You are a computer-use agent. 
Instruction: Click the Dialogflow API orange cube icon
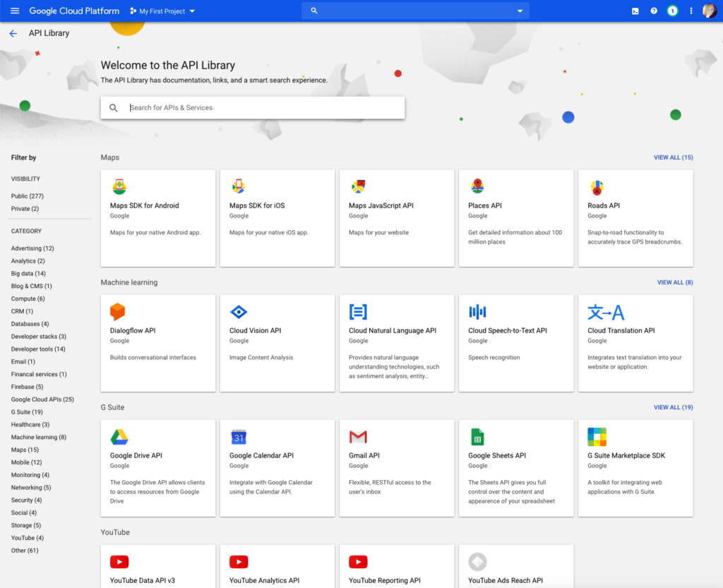(118, 311)
